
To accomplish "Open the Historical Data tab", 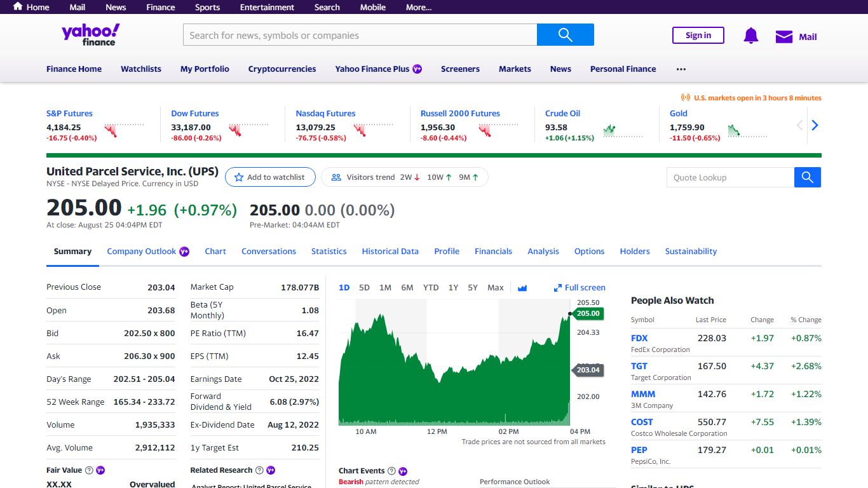I will [390, 251].
